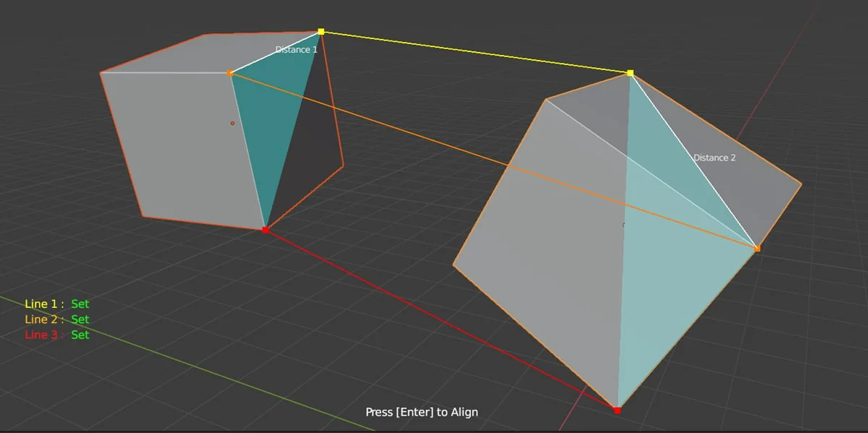Screen dimensions: 868x433
Task: Select the orange point on the left cube
Action: click(x=230, y=73)
